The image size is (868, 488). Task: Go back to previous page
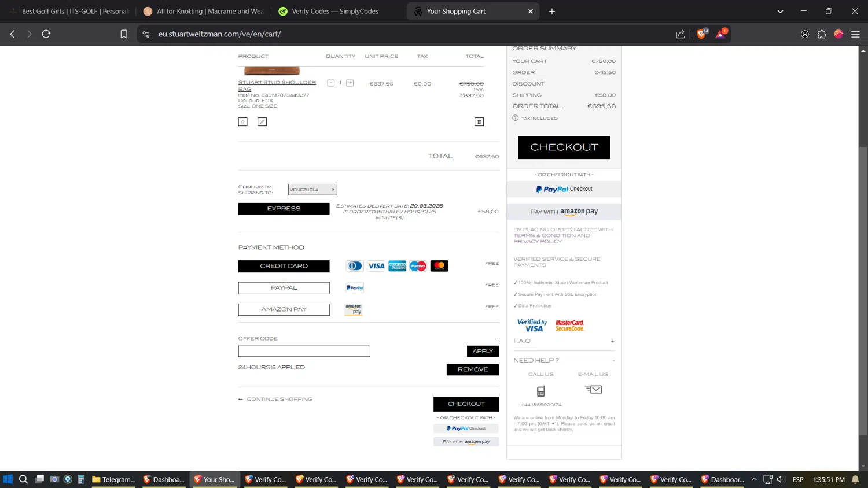tap(13, 34)
